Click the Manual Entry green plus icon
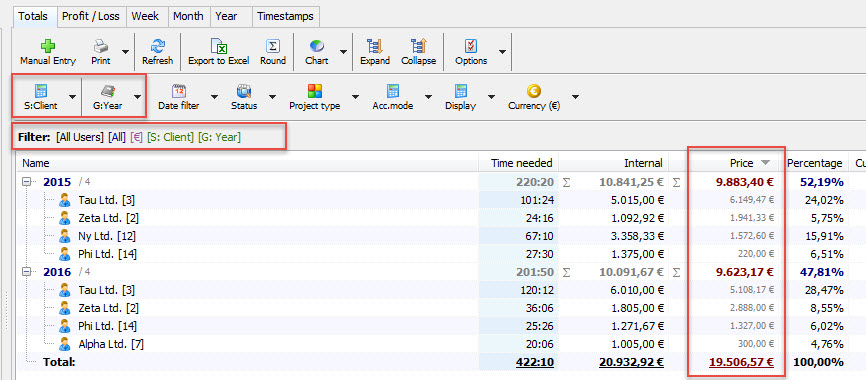 point(48,46)
